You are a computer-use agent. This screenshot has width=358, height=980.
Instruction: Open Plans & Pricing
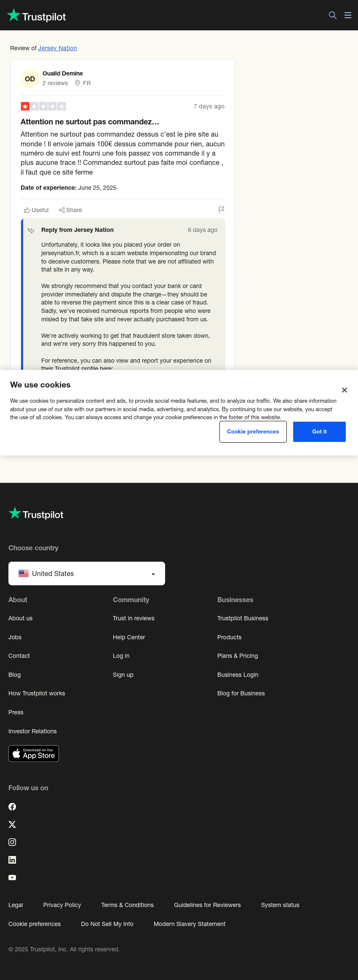[x=238, y=656]
